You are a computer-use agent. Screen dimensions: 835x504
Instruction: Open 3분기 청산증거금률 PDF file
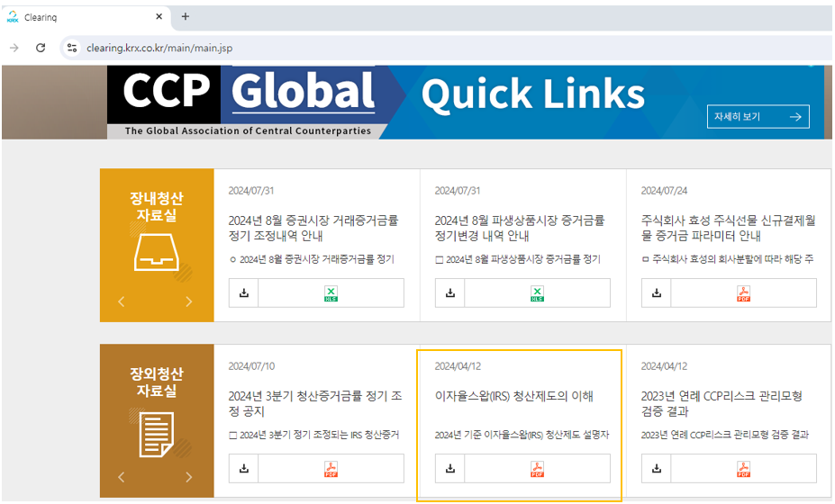click(x=331, y=468)
